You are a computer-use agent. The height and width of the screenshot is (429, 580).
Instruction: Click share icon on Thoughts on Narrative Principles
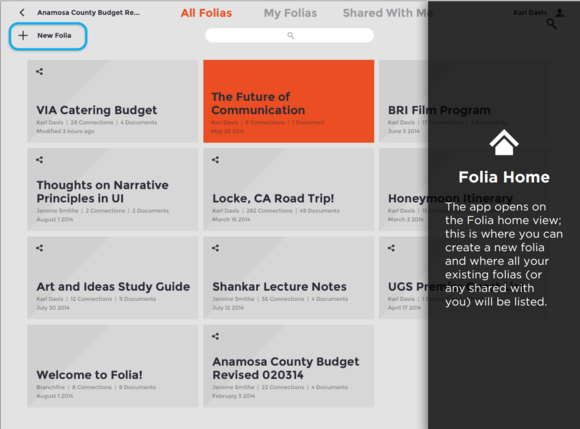click(40, 160)
